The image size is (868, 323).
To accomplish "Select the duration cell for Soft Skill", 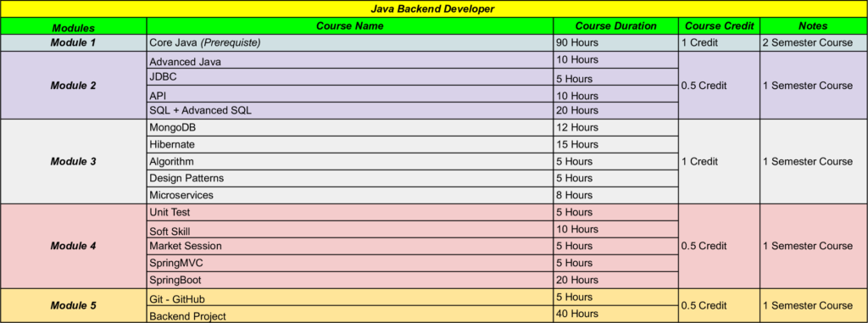I will pos(616,230).
